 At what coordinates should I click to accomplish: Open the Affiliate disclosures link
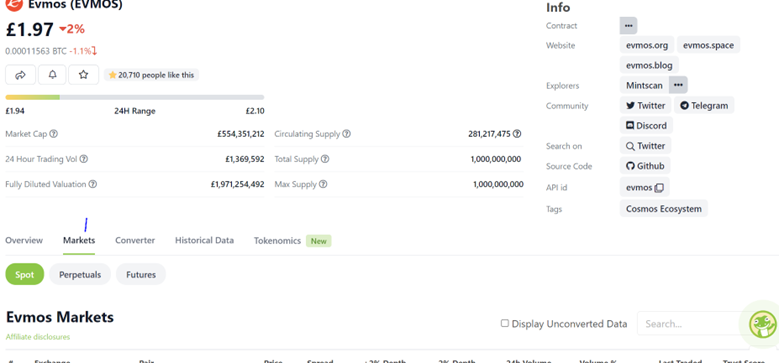point(38,337)
